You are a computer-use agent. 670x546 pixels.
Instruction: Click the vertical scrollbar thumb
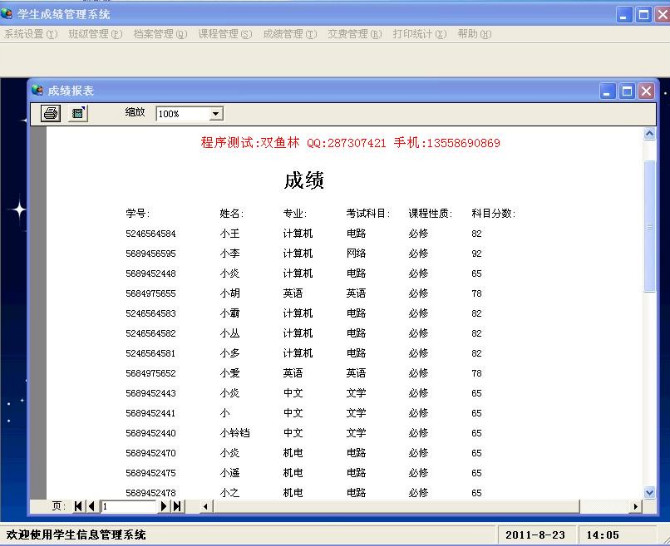[649, 226]
